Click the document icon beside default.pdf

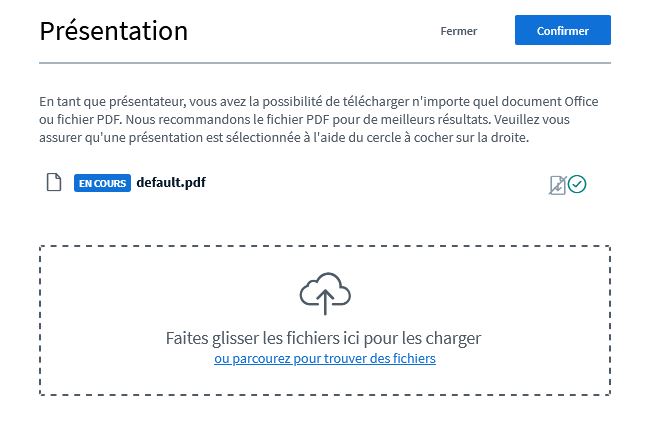[55, 183]
